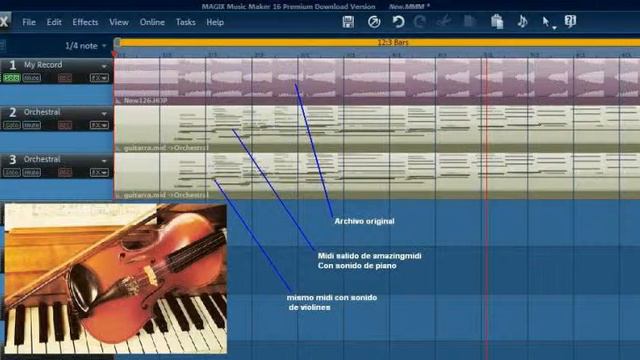Toggle Solo on My Record track

point(11,78)
